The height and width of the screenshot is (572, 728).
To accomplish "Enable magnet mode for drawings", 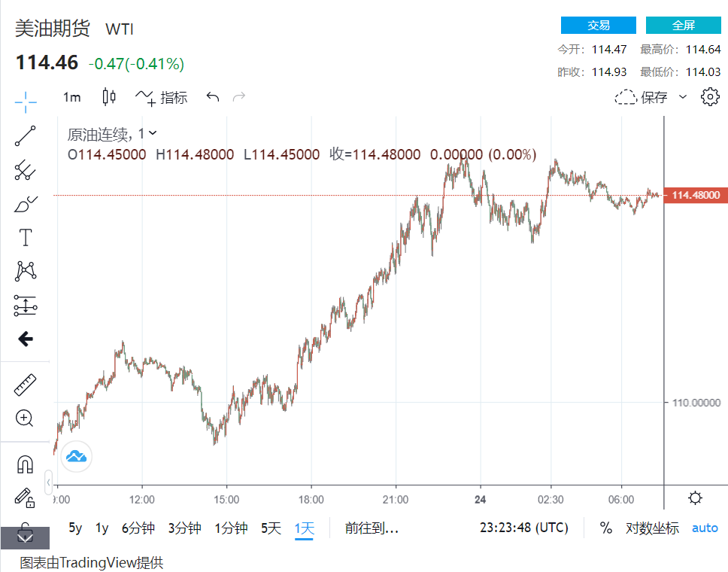I will 26,464.
